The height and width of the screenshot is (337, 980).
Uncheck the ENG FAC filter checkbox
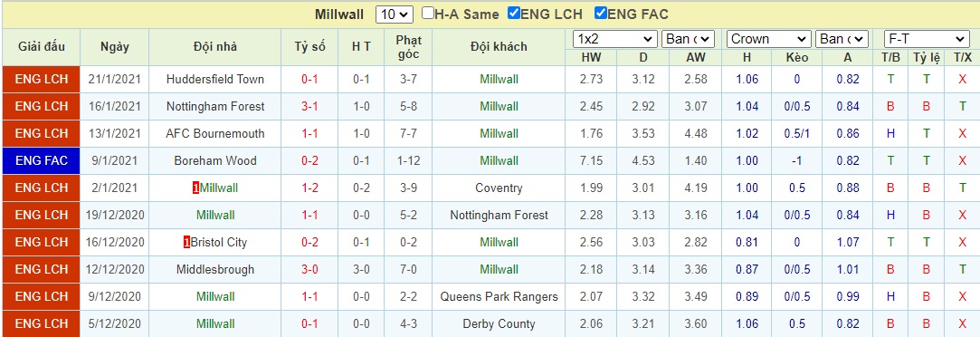601,13
